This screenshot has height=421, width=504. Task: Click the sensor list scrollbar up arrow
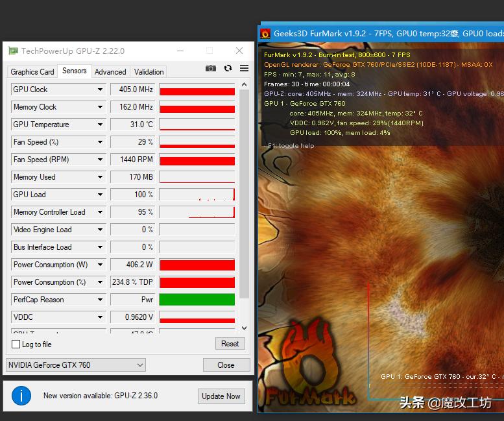[245, 84]
